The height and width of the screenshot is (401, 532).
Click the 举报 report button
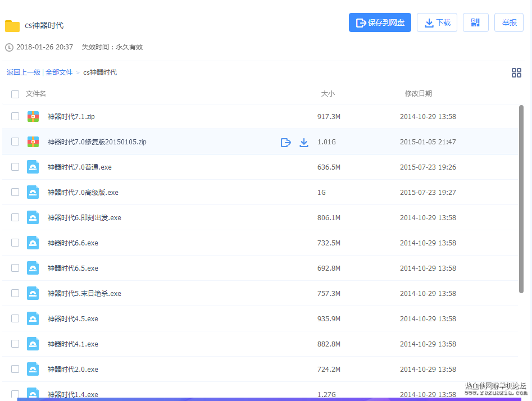click(x=509, y=22)
